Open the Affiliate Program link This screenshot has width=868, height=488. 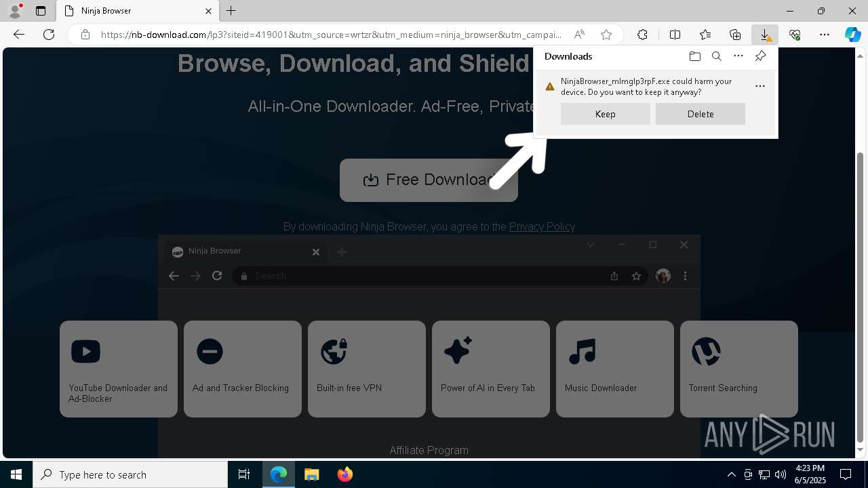tap(429, 450)
